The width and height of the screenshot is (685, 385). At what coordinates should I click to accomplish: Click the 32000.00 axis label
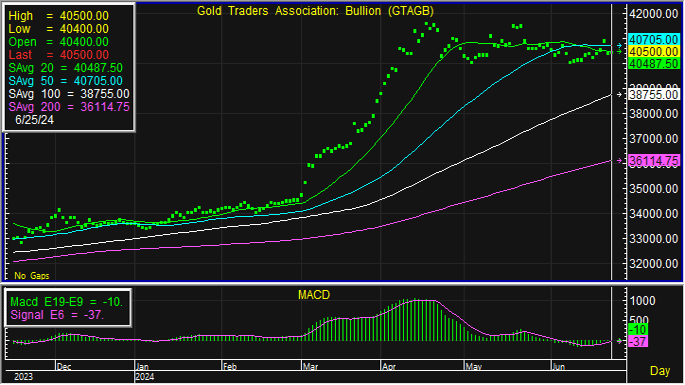[654, 264]
